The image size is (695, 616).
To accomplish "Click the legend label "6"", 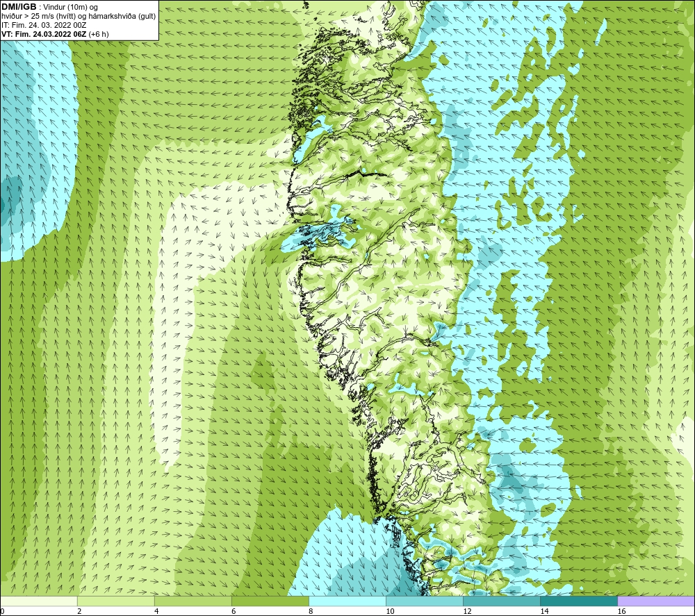I will [234, 612].
